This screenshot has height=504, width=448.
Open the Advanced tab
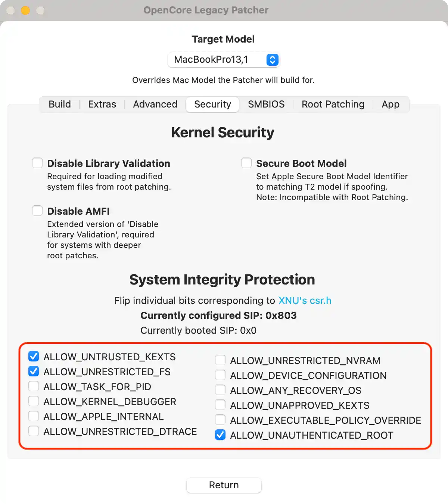(155, 104)
